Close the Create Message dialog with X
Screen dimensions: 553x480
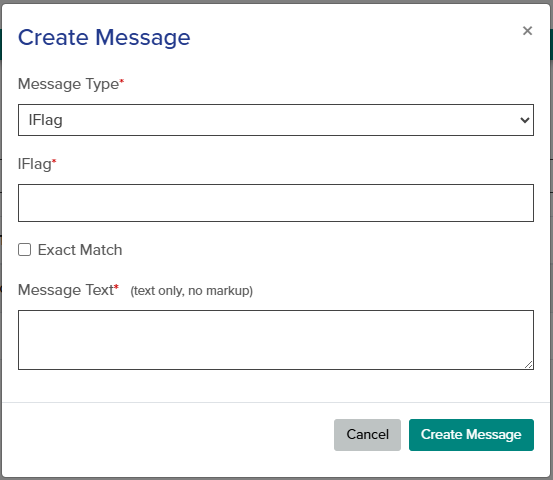(527, 31)
